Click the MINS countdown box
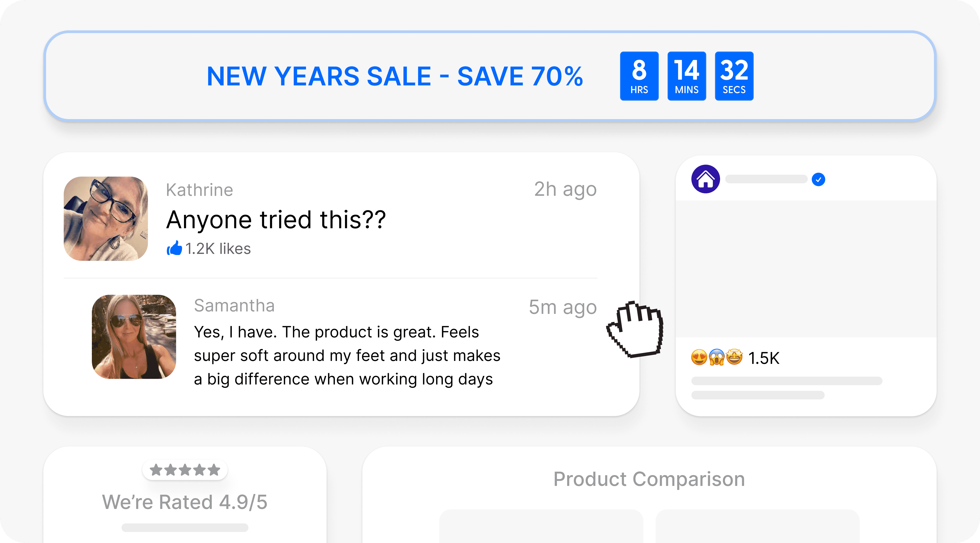 tap(687, 76)
